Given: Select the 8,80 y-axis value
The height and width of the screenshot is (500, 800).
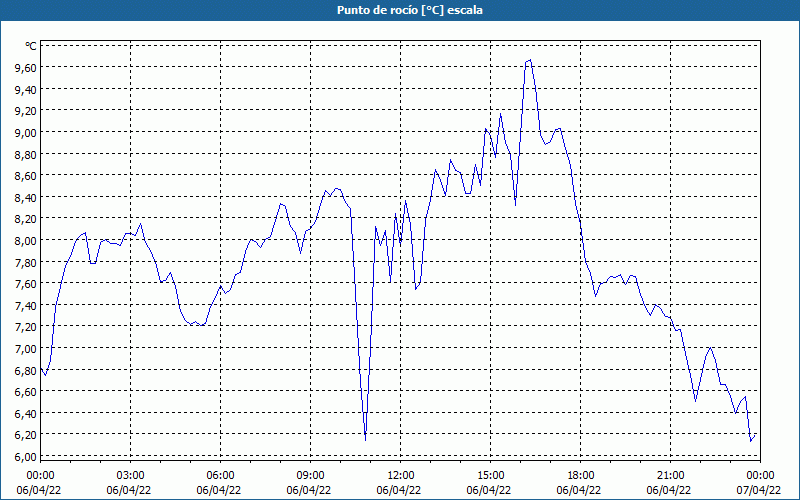Looking at the screenshot, I should pyautogui.click(x=26, y=154).
